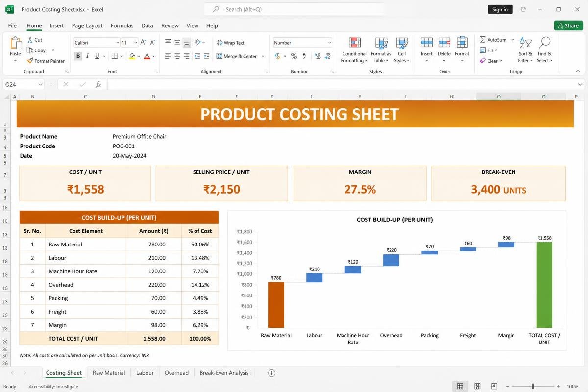Open Cell Styles gallery
Screen dimensions: 588x392
click(x=402, y=50)
